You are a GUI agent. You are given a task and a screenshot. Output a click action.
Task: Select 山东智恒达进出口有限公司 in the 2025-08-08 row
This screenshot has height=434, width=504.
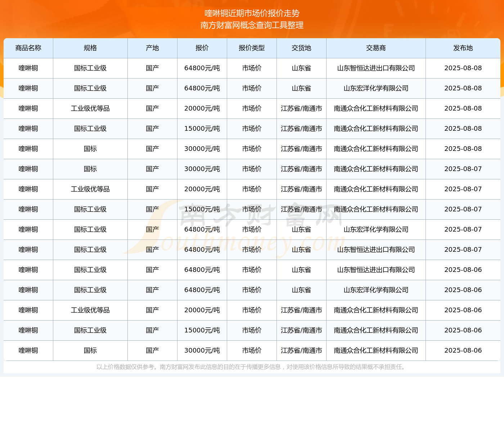(376, 68)
